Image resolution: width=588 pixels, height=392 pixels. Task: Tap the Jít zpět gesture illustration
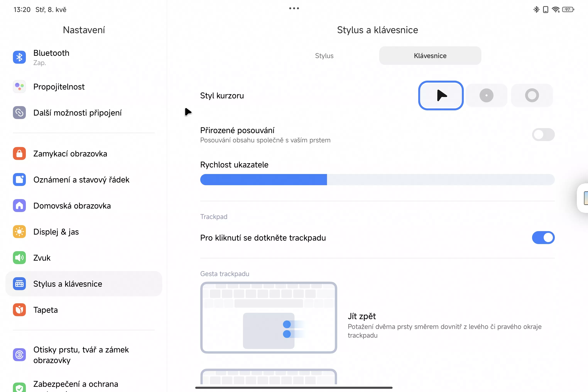(269, 318)
